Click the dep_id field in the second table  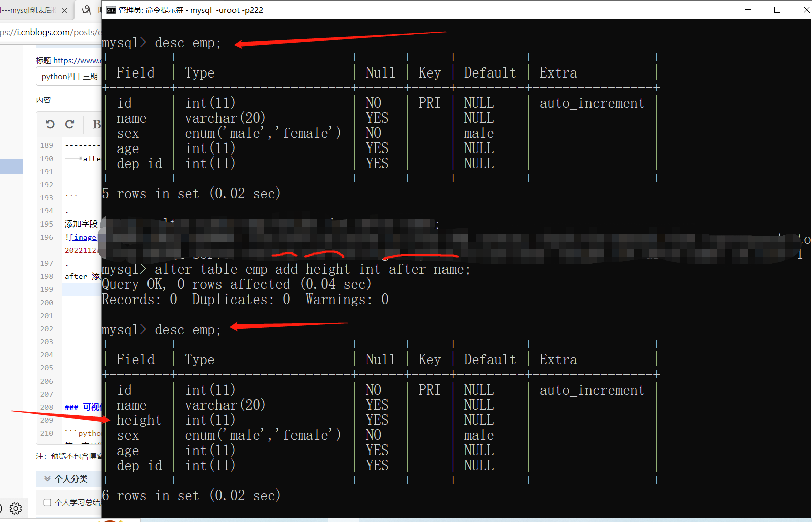point(139,466)
